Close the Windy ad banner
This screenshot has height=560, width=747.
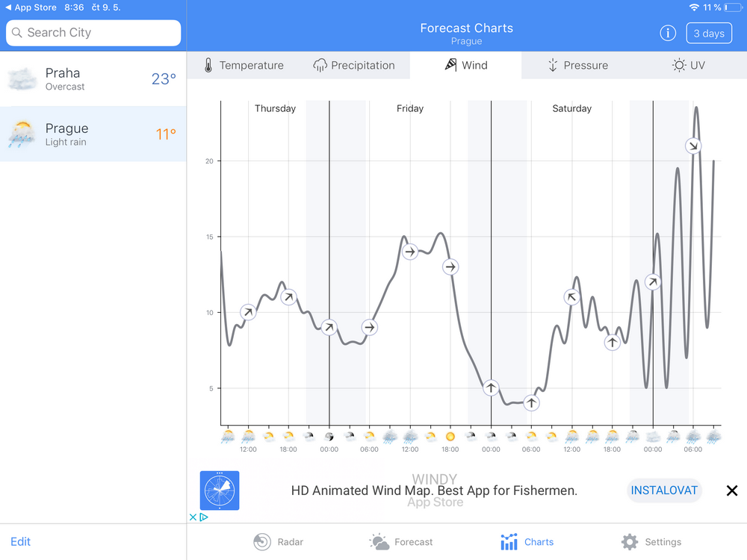(732, 491)
